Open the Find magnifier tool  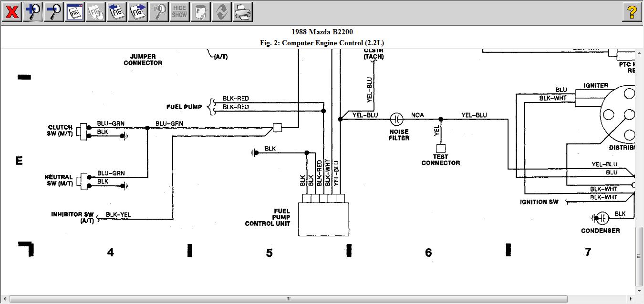point(159,12)
